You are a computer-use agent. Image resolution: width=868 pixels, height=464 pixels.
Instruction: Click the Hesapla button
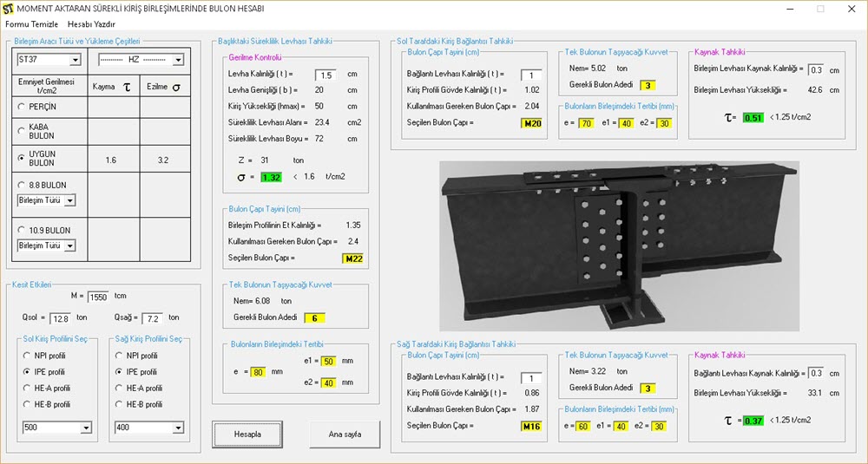click(x=247, y=435)
